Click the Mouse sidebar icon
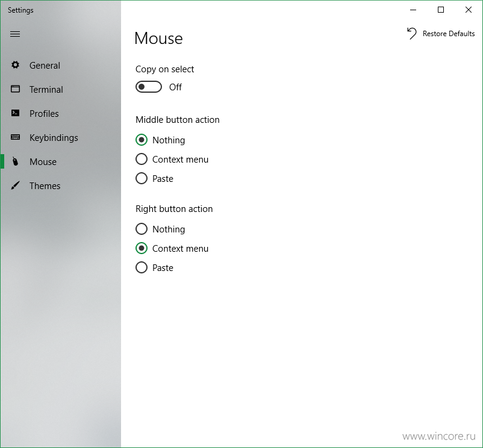The width and height of the screenshot is (483, 448). click(x=15, y=161)
